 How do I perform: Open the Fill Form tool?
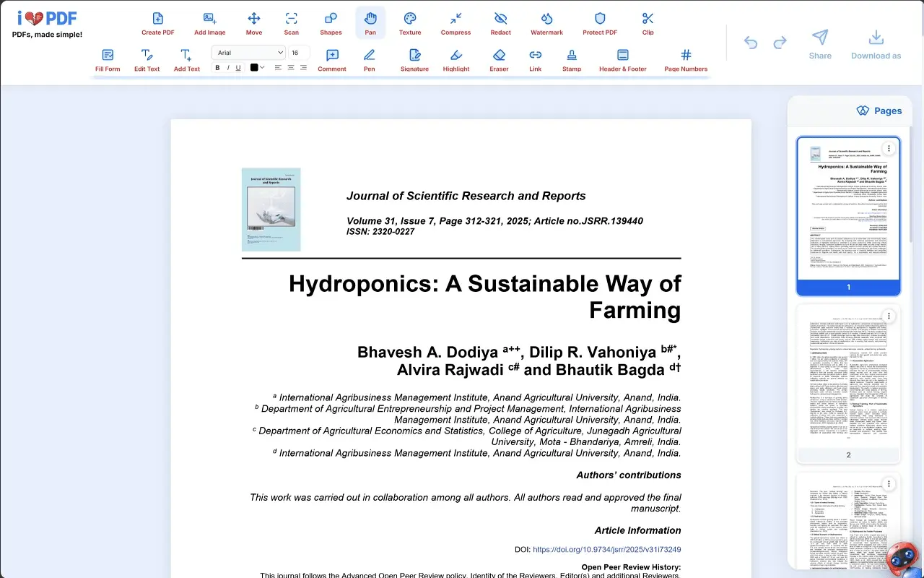[x=108, y=60]
